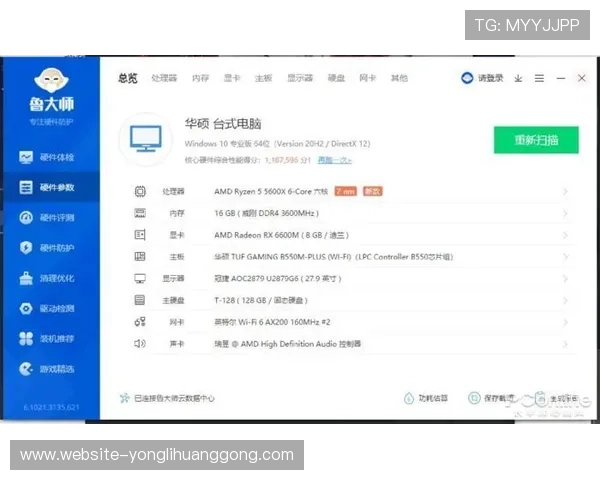Click the 功耗估算 droplet icon

click(x=409, y=398)
